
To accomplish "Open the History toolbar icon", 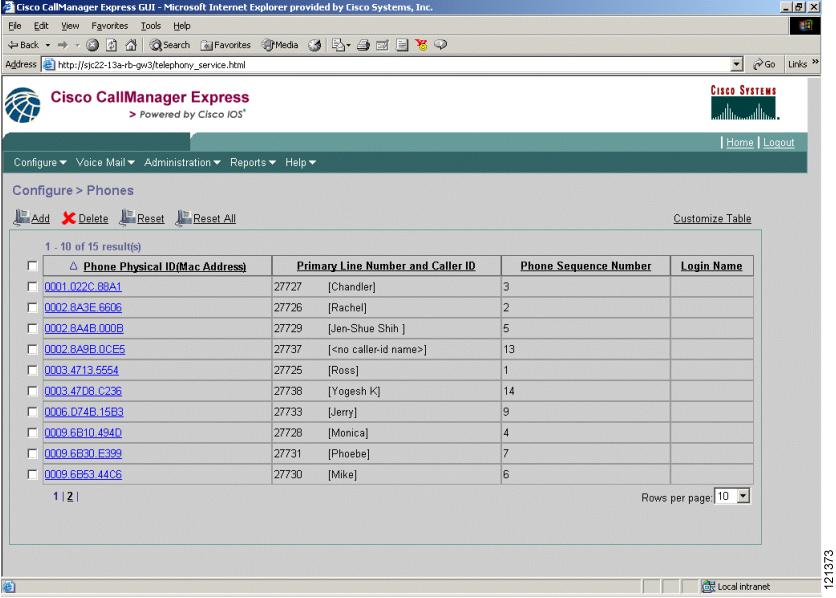I will (x=315, y=45).
